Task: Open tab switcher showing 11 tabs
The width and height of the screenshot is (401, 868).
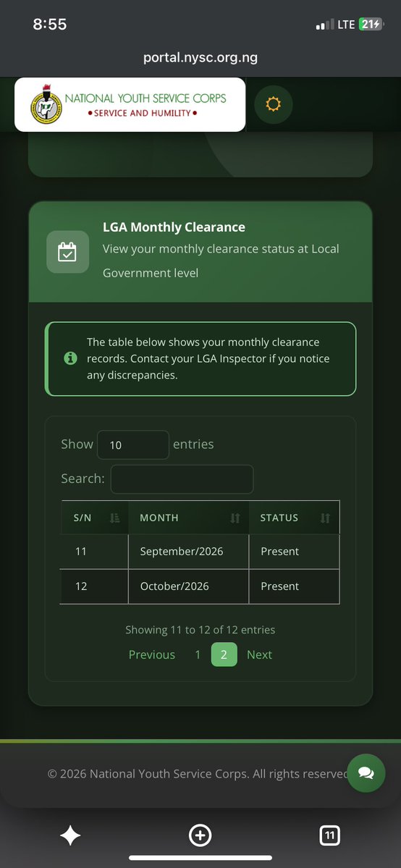Action: click(x=330, y=835)
